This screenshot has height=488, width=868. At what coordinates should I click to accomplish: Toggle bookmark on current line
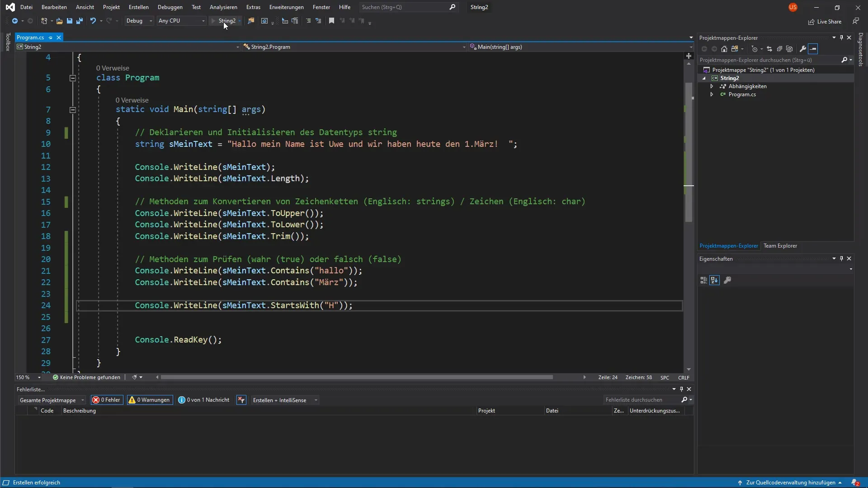click(x=331, y=21)
